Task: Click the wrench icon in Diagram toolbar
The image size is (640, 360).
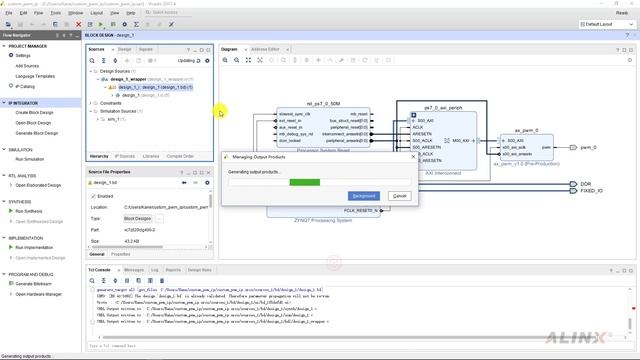Action: 341,60
